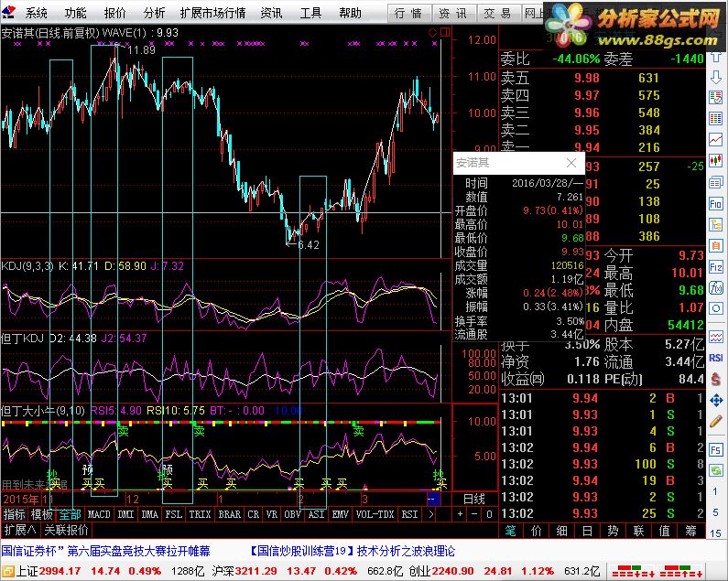Open the 关联报价 tab

point(66,530)
